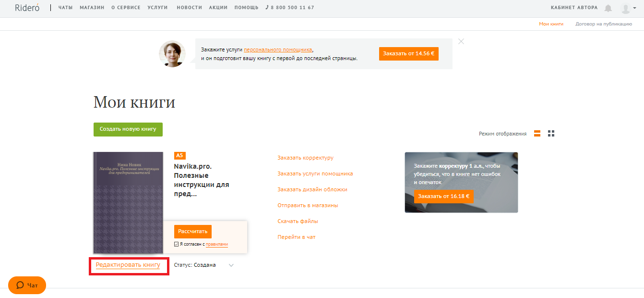644x298 pixels.
Task: Switch to grid display mode
Action: 551,134
